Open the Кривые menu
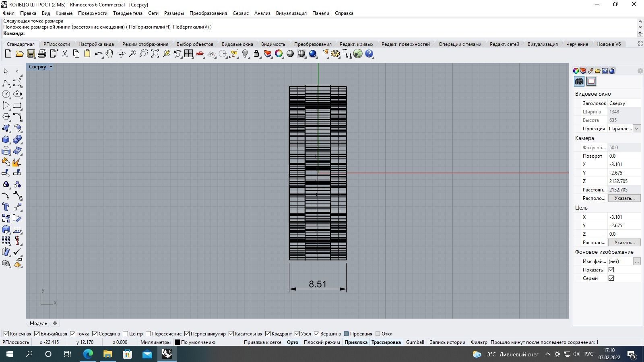644x362 pixels. click(64, 13)
